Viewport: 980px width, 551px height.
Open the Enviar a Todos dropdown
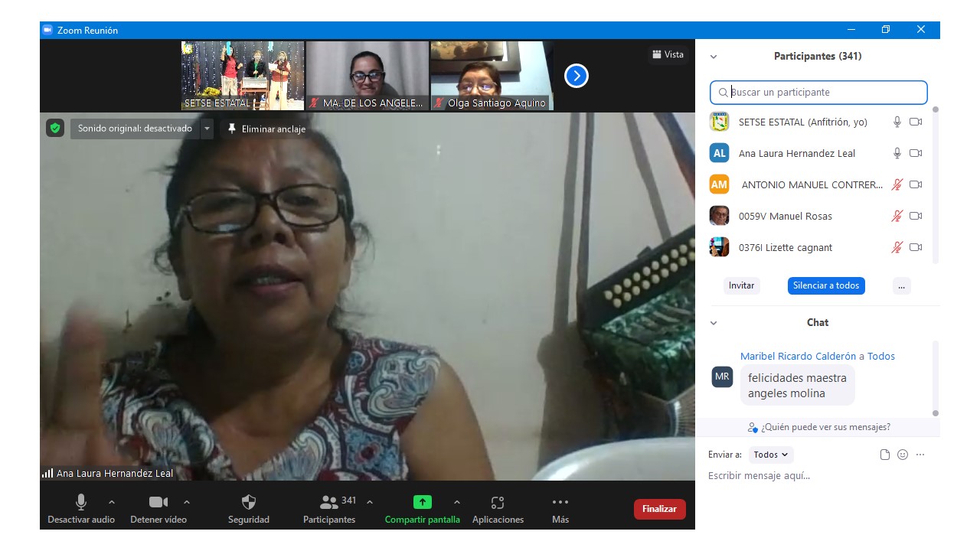[x=771, y=455]
